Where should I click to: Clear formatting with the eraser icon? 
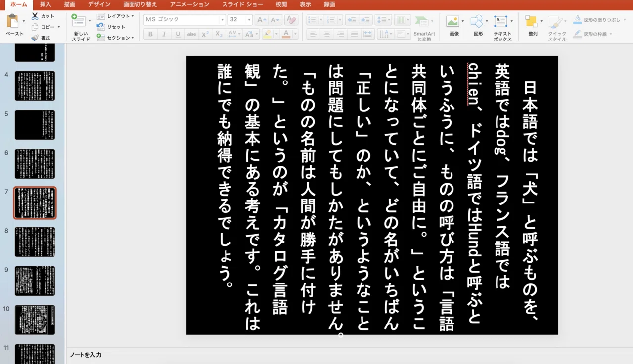click(x=291, y=20)
